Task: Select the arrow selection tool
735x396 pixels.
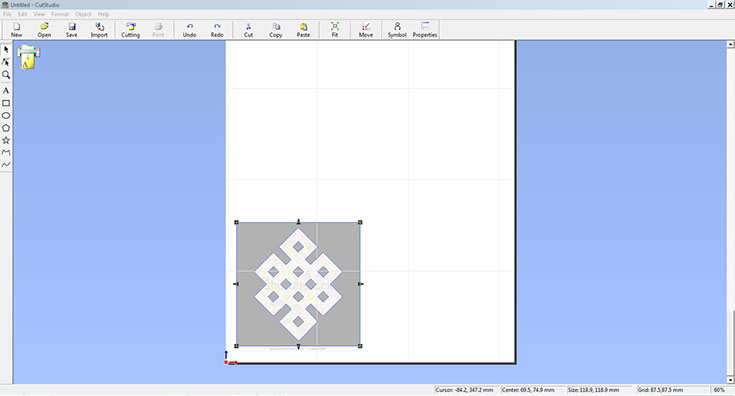Action: [x=6, y=49]
